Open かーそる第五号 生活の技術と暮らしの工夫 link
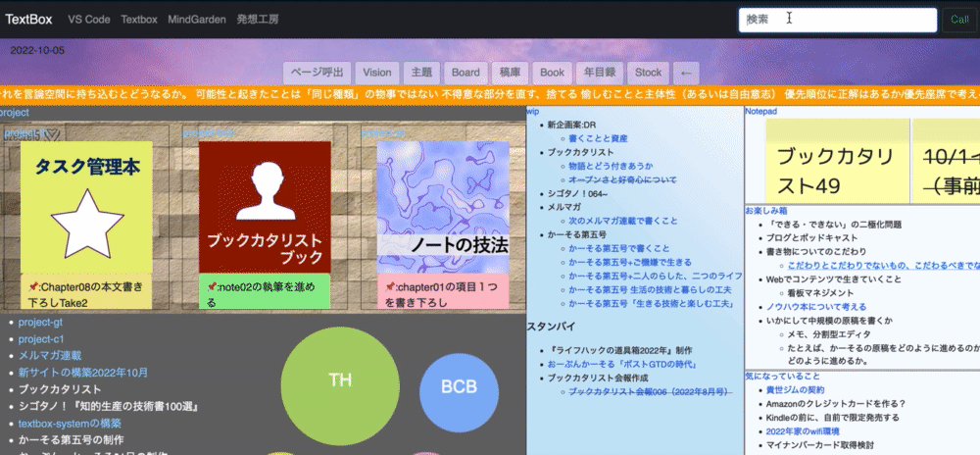980x455 pixels. pos(650,290)
